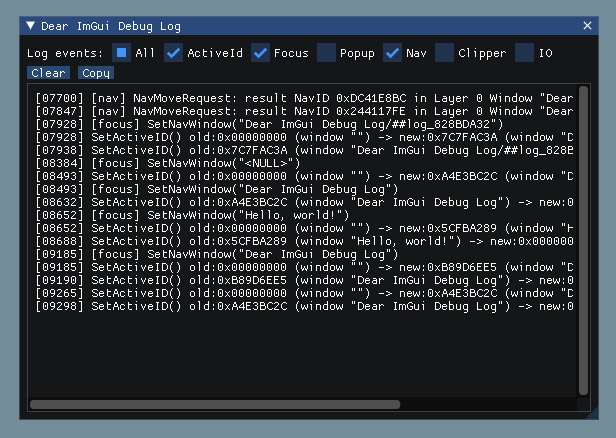616x438 pixels.
Task: Click the [08688] SetActiveID line
Action: [304, 241]
